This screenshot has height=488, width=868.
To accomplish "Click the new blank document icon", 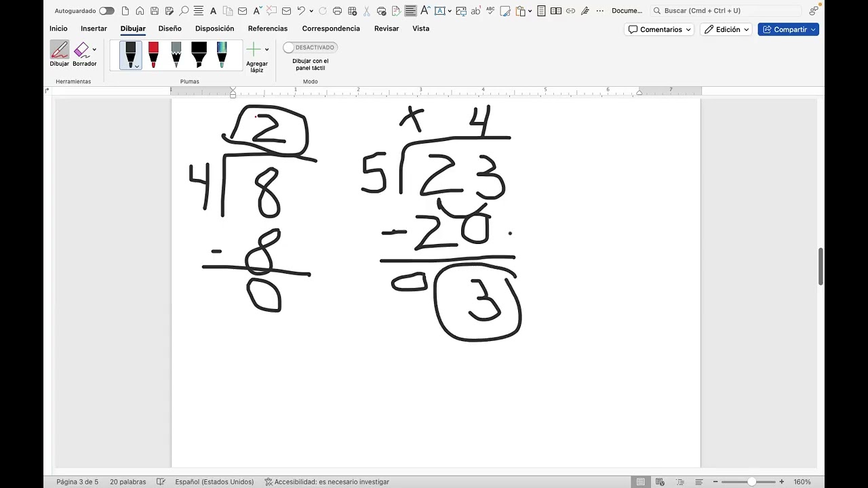I will click(125, 11).
